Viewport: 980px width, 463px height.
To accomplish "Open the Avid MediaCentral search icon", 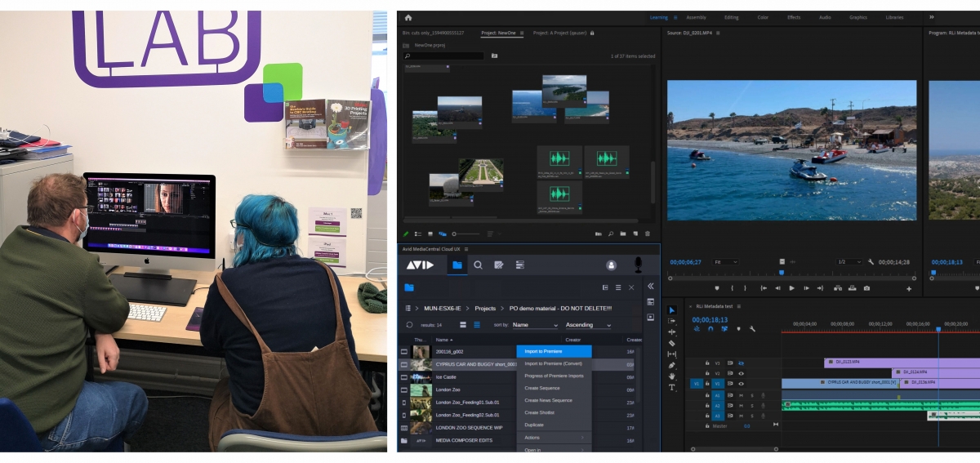I will point(478,265).
